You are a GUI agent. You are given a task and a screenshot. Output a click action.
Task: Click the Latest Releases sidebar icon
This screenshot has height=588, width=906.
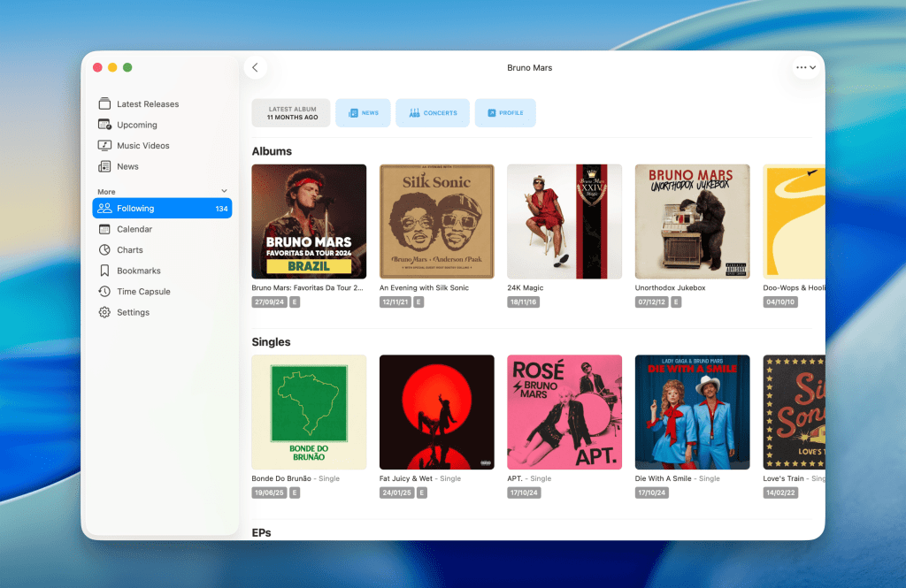coord(104,104)
